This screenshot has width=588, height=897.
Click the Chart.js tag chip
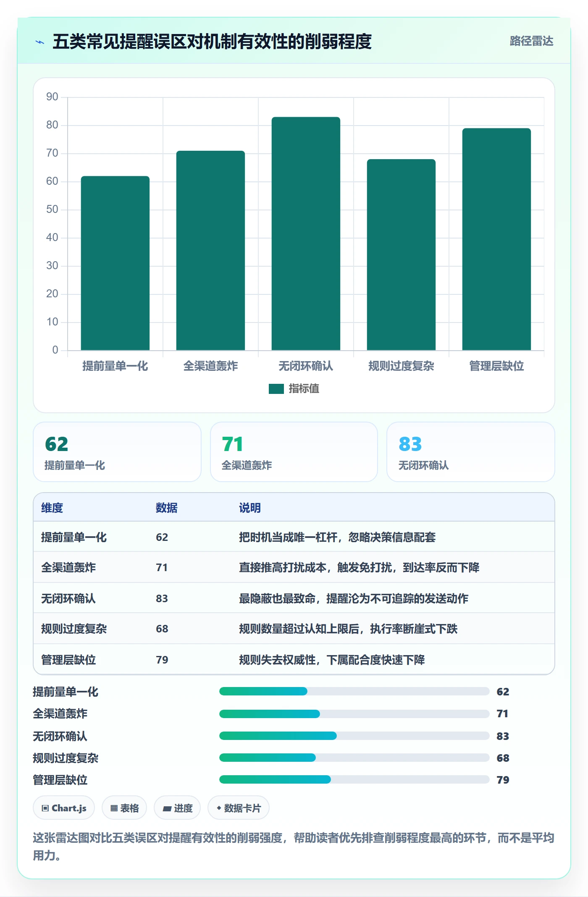pos(64,808)
